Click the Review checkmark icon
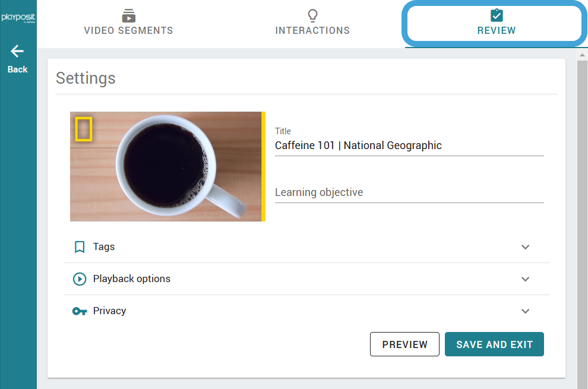 click(x=497, y=16)
